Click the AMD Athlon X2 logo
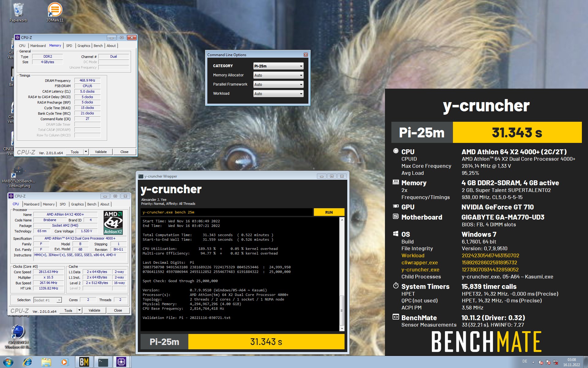Image resolution: width=588 pixels, height=368 pixels. coord(113,223)
